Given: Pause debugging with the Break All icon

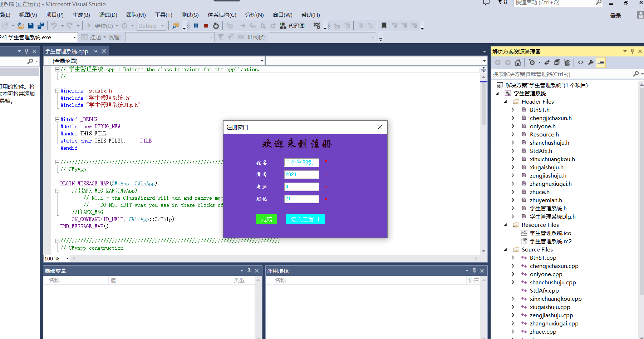Looking at the screenshot, I should tap(196, 26).
